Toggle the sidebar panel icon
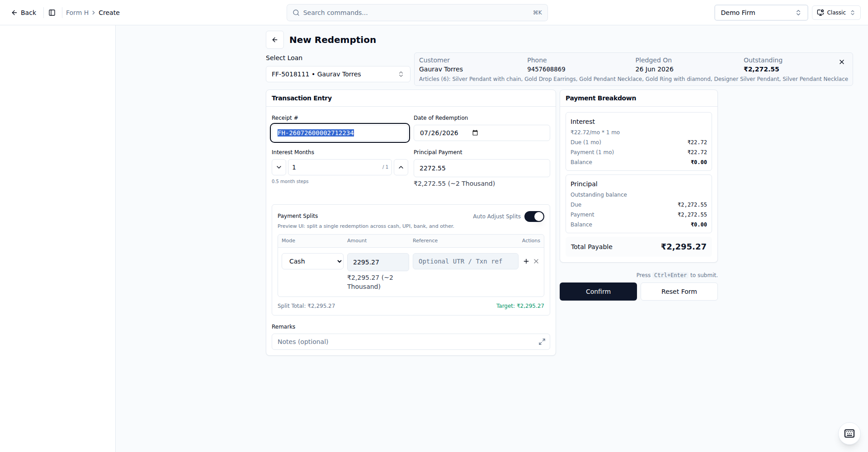868x452 pixels. click(52, 13)
